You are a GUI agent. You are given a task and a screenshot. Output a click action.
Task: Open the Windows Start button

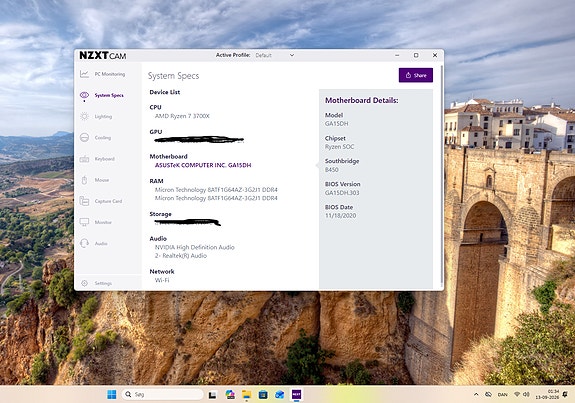[111, 394]
